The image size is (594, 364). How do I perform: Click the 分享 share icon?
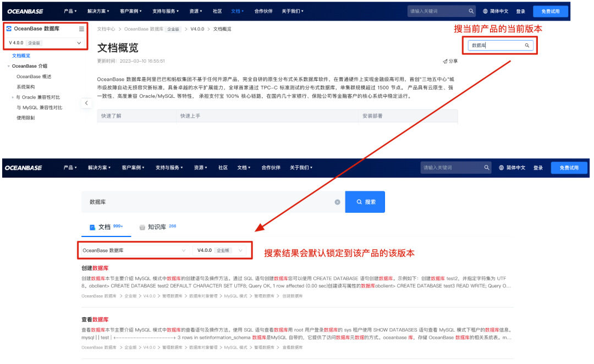pyautogui.click(x=445, y=61)
